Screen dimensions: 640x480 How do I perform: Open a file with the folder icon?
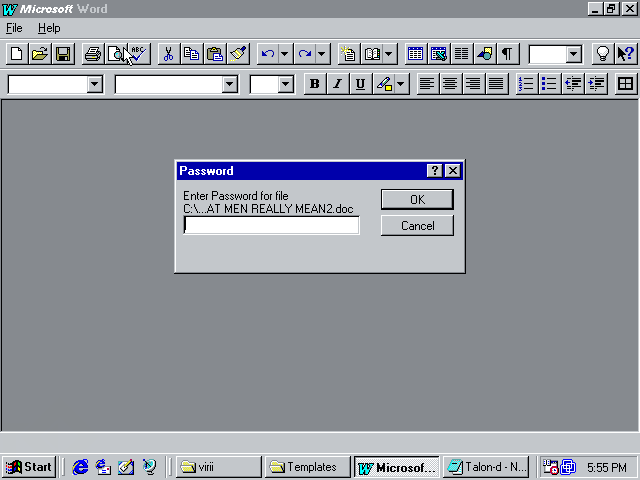40,53
